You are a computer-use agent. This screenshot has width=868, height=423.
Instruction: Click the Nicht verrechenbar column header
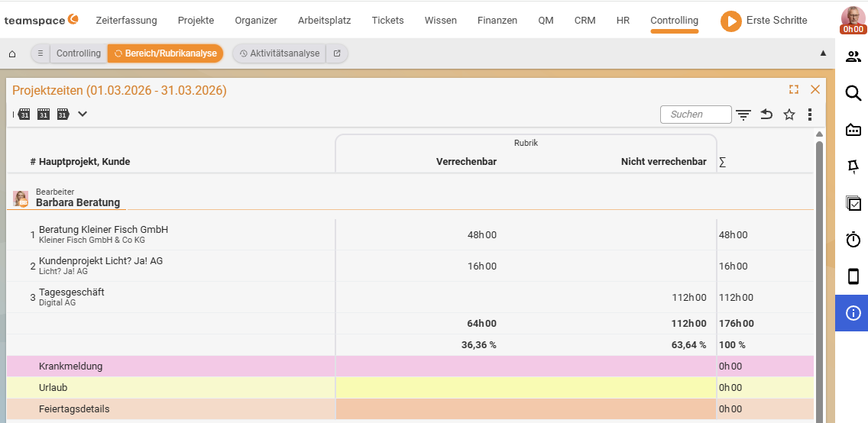pos(663,161)
